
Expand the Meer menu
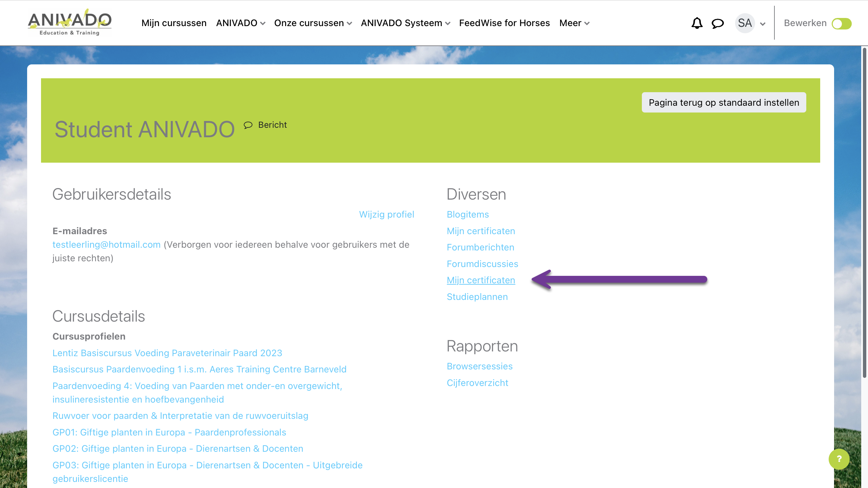tap(574, 23)
